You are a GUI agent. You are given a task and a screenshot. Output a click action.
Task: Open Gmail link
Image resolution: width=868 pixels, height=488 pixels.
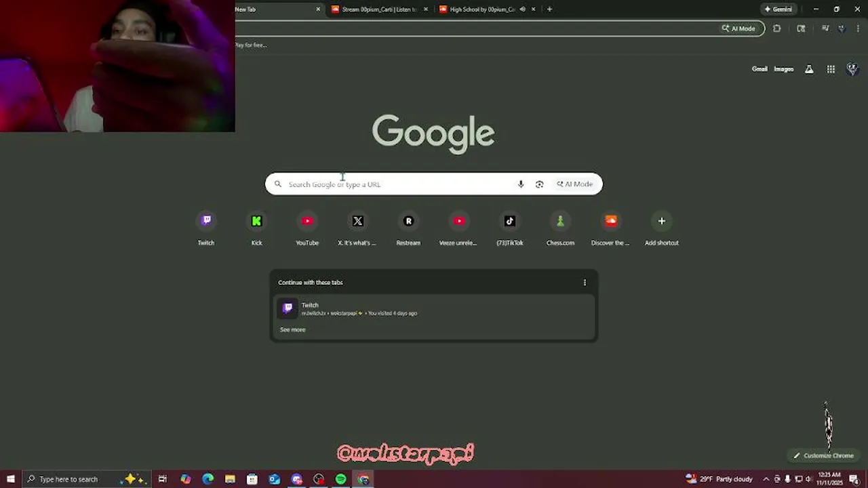click(759, 69)
